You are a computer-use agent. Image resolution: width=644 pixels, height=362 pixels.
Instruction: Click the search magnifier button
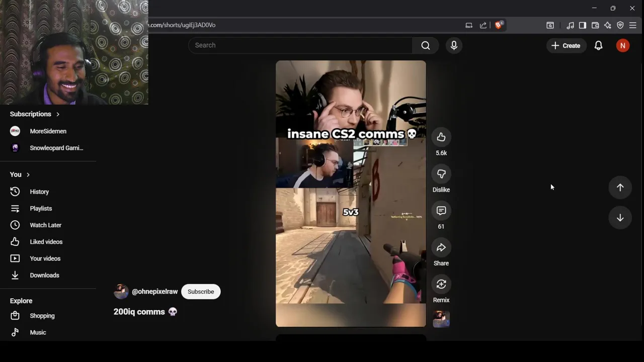[426, 45]
